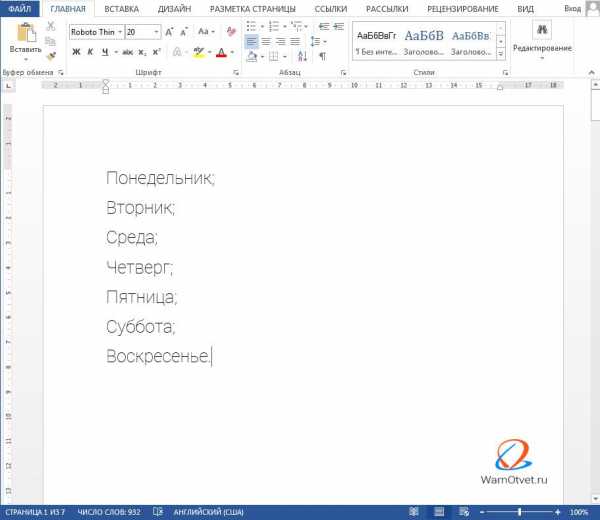Screen dimensions: 600x520
Task: Click АНГЛИЙСКИЙ (США) language indicator
Action: tap(209, 512)
